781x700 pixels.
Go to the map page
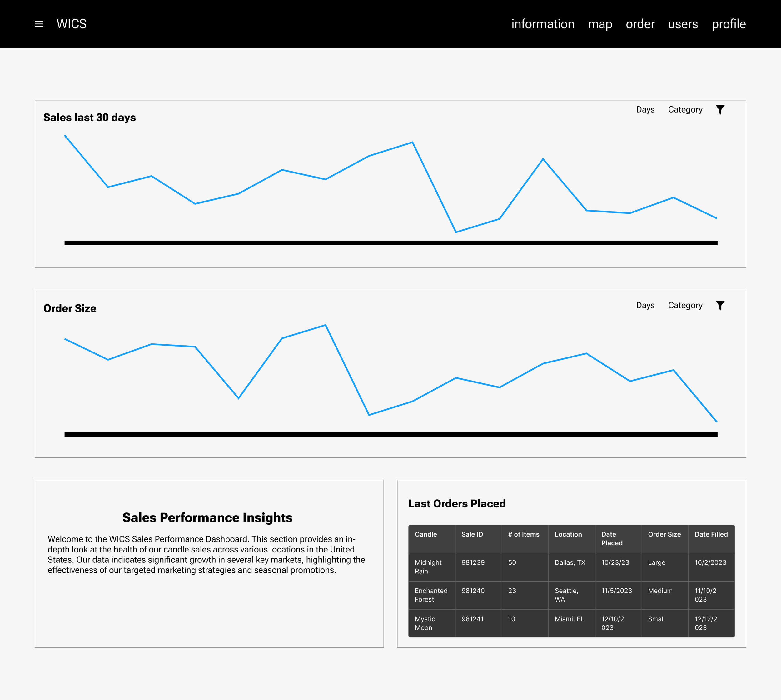tap(600, 24)
